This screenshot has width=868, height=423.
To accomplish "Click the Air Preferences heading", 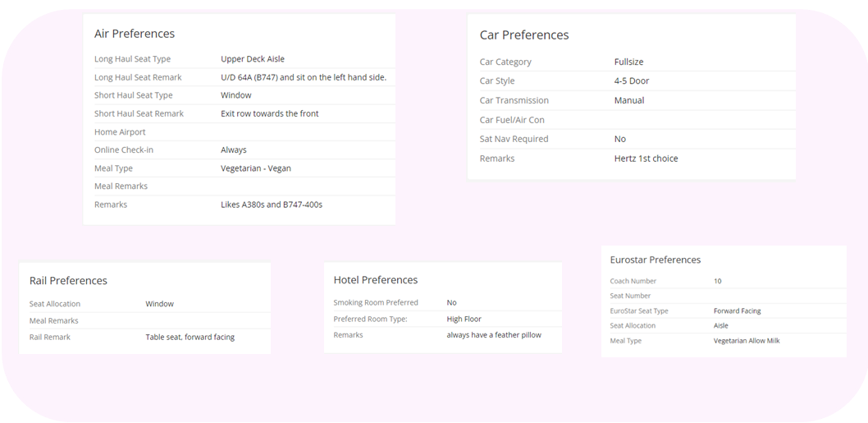I will (135, 34).
